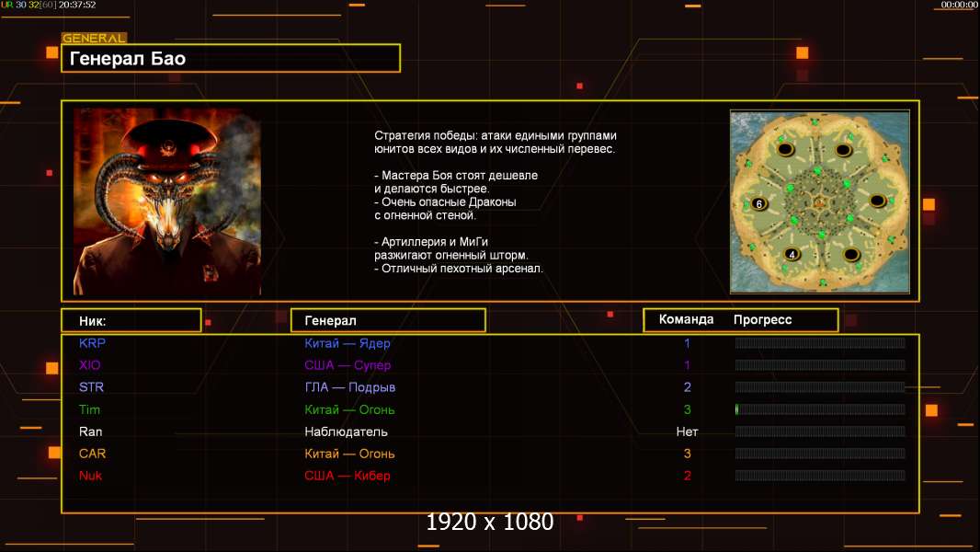Click the Ник: column header
Image resolution: width=980 pixels, height=552 pixels.
pos(131,320)
